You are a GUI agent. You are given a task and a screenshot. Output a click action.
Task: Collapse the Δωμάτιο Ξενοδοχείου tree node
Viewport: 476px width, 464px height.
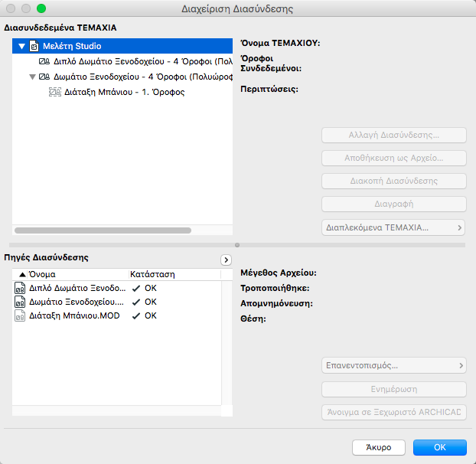pyautogui.click(x=32, y=77)
